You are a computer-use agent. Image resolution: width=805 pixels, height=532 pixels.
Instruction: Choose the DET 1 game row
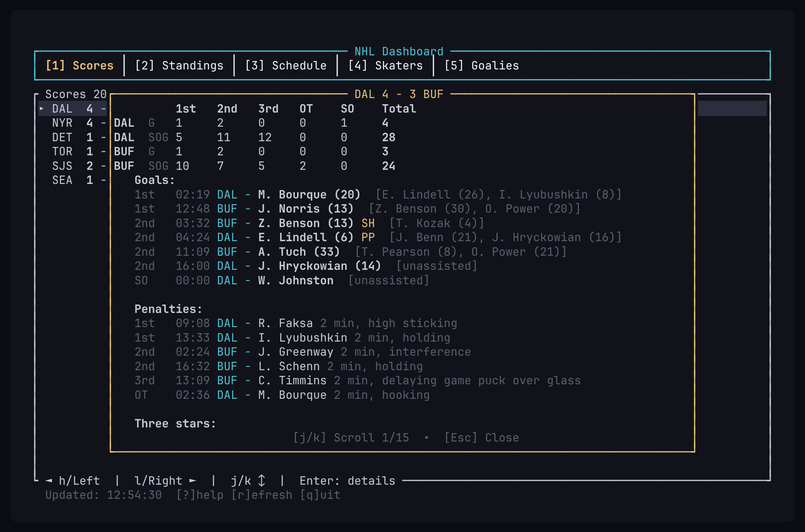(73, 137)
